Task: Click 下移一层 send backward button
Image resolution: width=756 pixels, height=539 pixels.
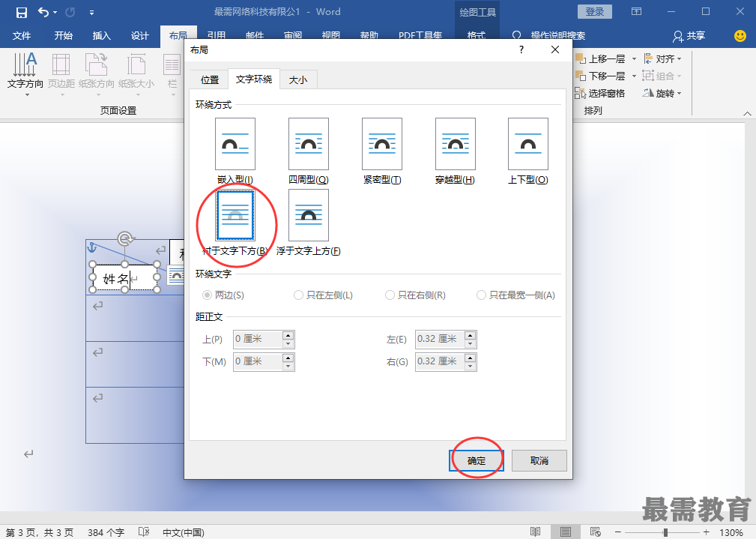Action: (x=600, y=76)
